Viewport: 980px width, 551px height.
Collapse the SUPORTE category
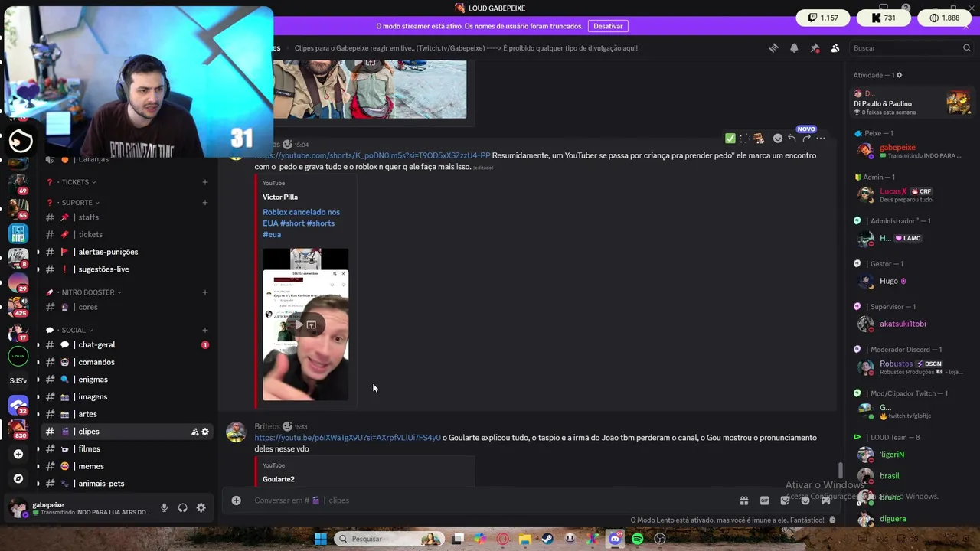77,203
